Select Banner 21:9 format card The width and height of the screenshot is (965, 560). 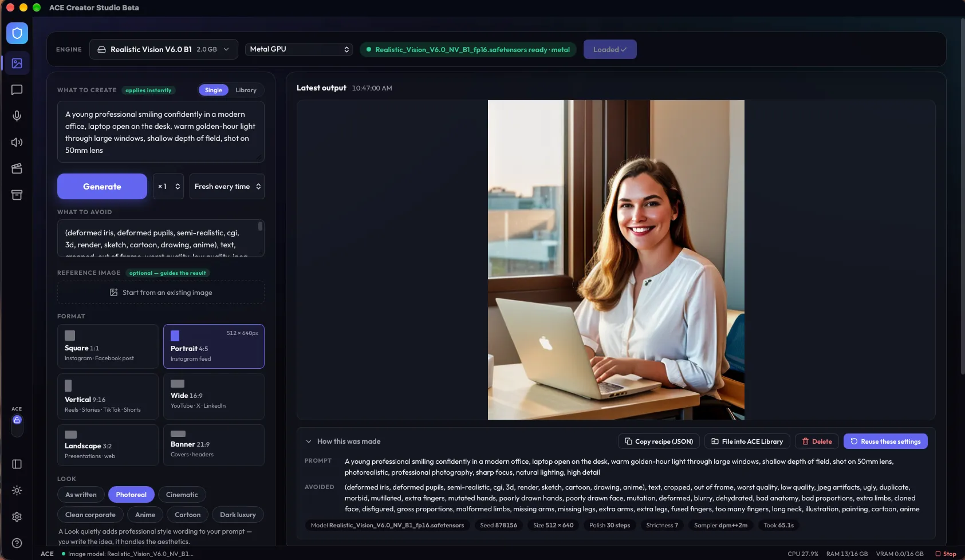(x=214, y=445)
